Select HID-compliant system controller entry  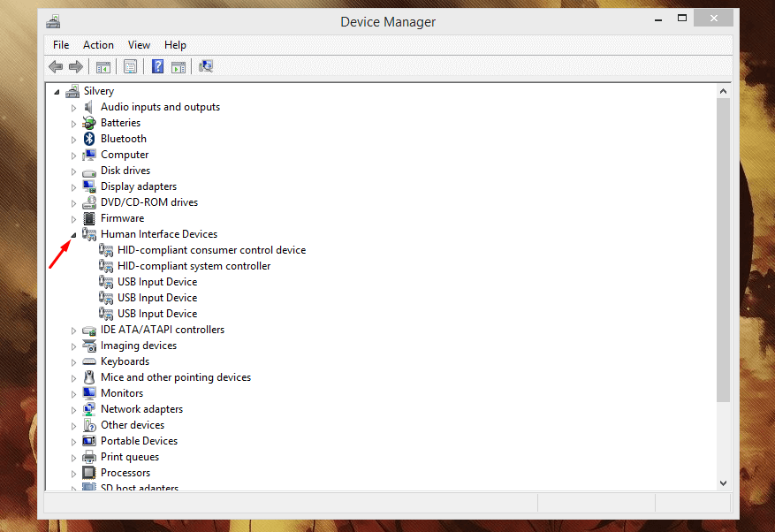click(x=194, y=266)
